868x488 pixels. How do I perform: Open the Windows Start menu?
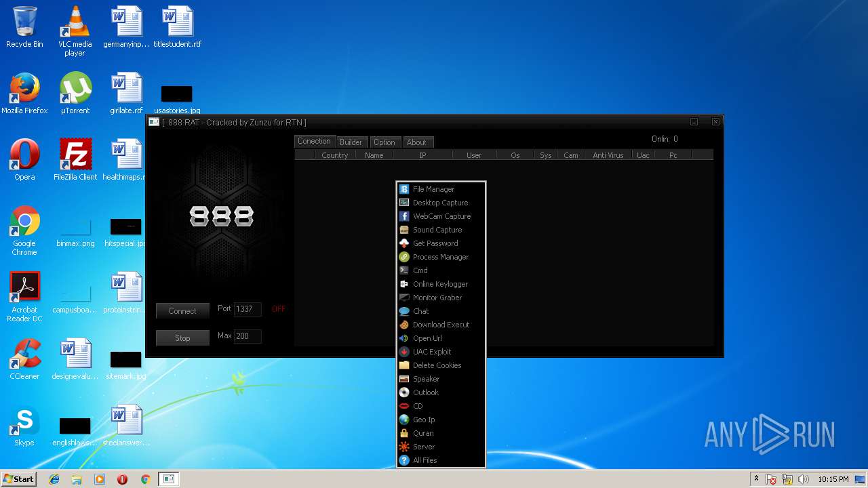tap(18, 479)
